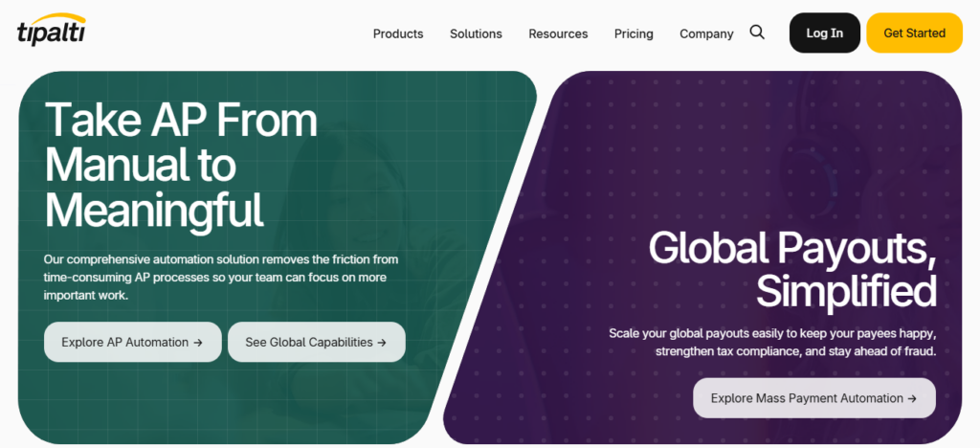This screenshot has width=980, height=448.
Task: Click the "Global Payouts, Simplified" heading
Action: point(791,269)
